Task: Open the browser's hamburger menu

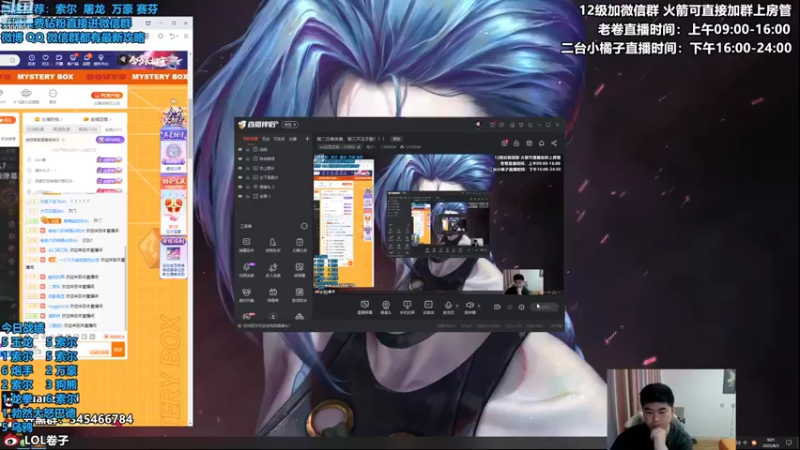Action: 186,36
